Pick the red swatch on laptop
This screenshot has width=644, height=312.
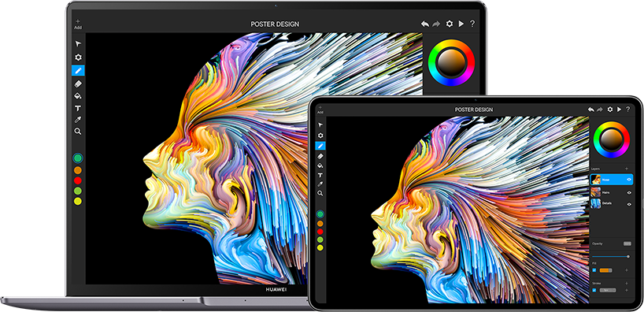click(78, 180)
